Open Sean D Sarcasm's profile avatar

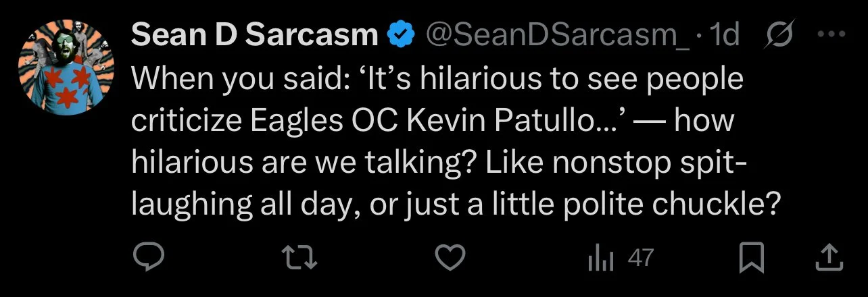(66, 66)
